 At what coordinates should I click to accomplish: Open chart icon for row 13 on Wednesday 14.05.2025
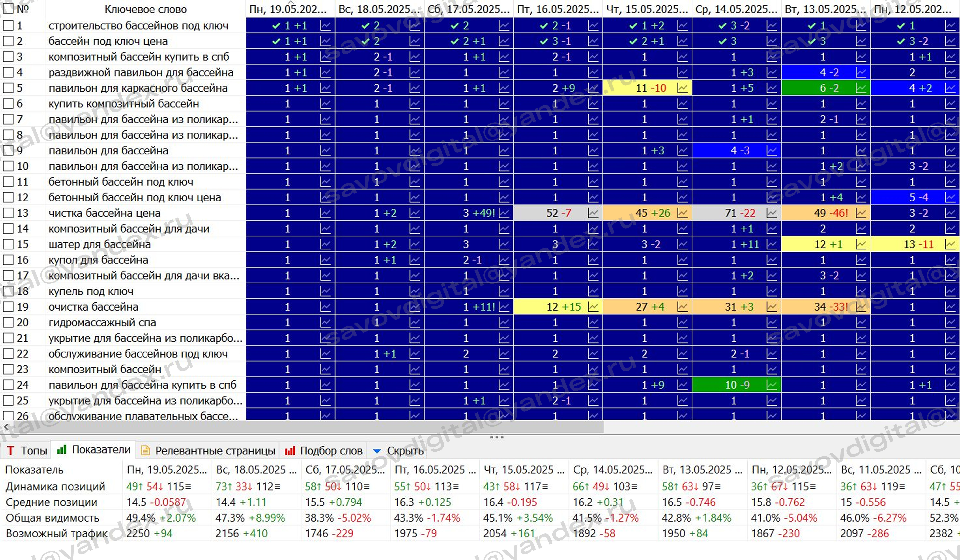(x=772, y=213)
